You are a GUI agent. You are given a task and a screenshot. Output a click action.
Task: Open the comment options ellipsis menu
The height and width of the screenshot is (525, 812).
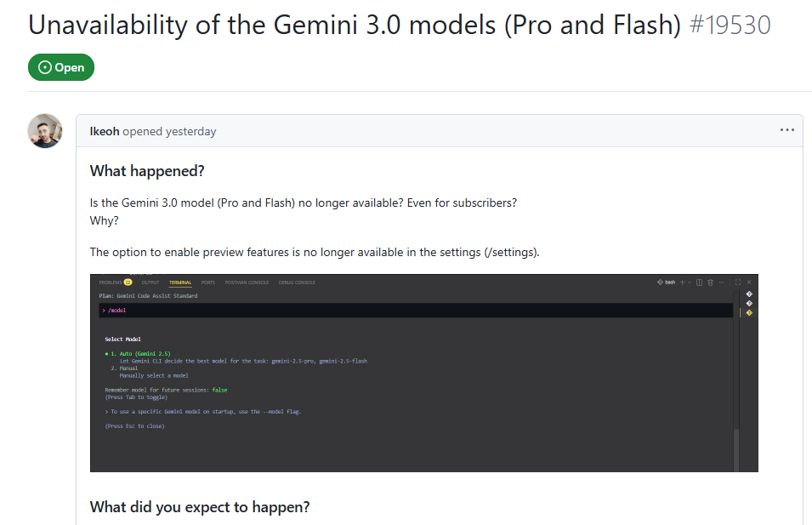(786, 130)
